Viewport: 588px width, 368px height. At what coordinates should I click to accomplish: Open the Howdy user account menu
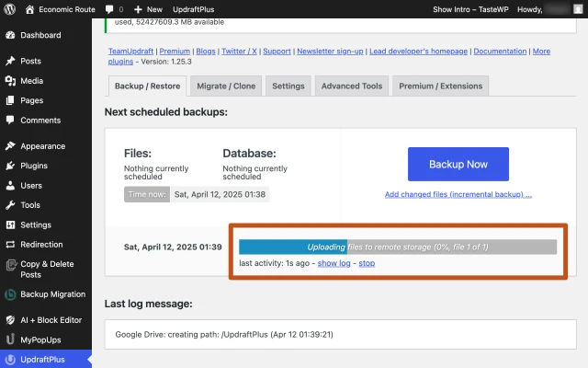542,8
